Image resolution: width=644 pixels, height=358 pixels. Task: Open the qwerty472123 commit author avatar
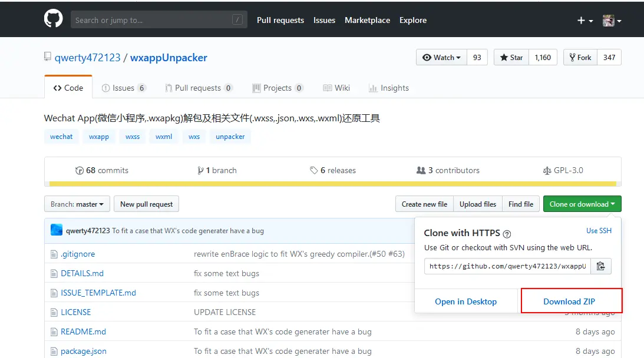point(57,230)
